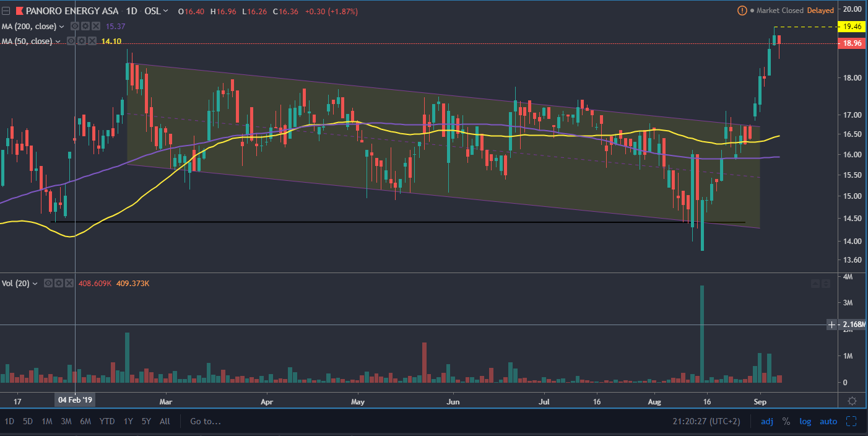Open Volume indicator settings gear
Viewport: 868px width, 436px height.
58,283
